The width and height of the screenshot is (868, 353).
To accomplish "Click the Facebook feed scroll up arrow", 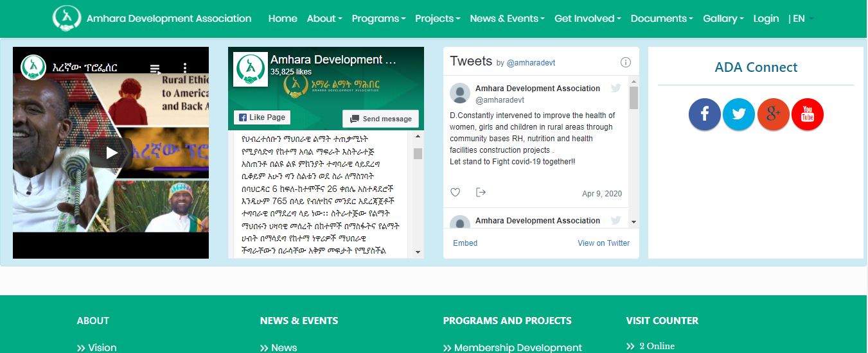I will tap(418, 136).
